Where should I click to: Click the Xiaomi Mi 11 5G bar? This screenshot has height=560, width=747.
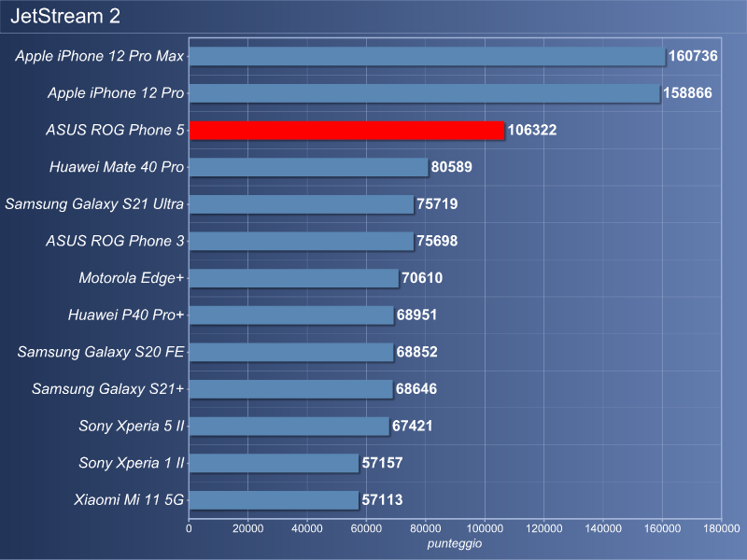coord(274,500)
